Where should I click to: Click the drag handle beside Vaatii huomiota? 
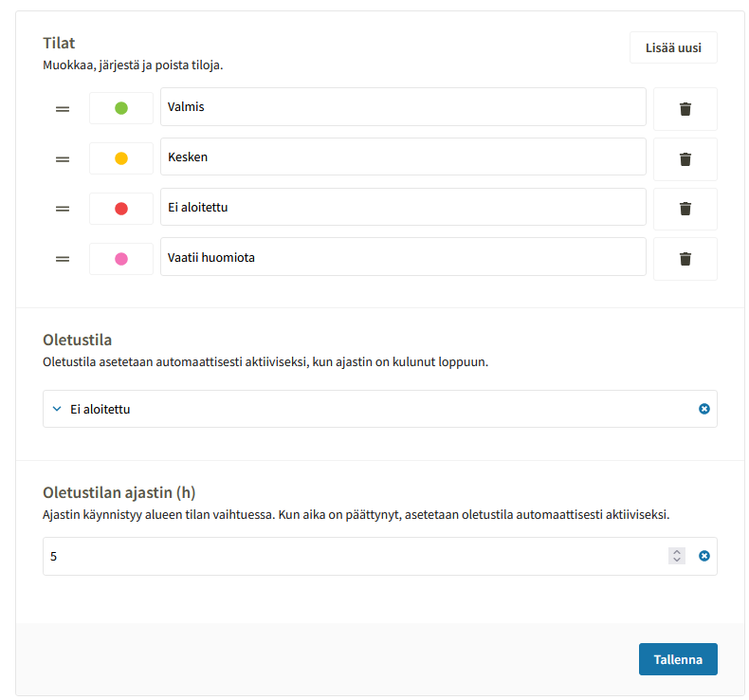[63, 259]
